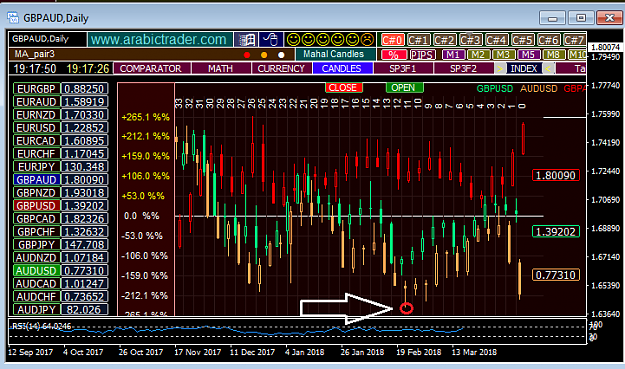Select the AUDNZD pair
Image resolution: width=625 pixels, height=369 pixels.
pos(37,258)
